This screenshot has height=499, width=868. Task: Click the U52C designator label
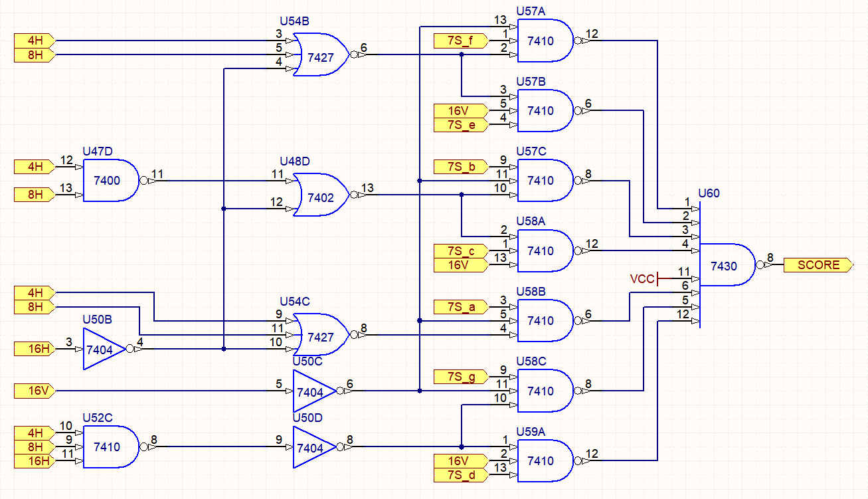pos(98,417)
